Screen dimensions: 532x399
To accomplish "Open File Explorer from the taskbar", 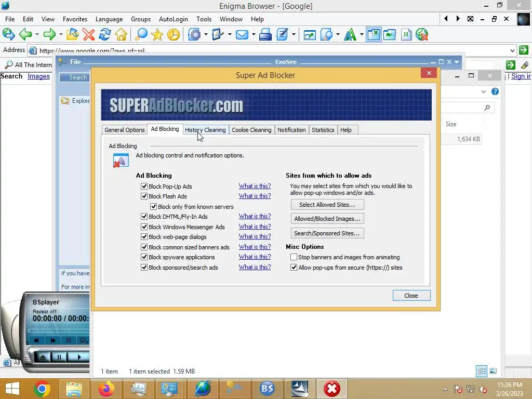I will click(x=74, y=389).
